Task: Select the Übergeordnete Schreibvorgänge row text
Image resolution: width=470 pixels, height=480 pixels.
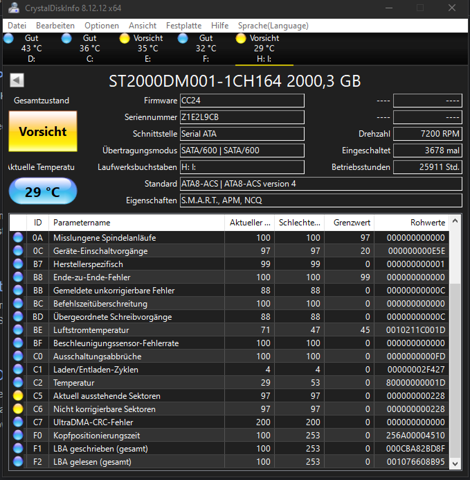Action: point(113,317)
